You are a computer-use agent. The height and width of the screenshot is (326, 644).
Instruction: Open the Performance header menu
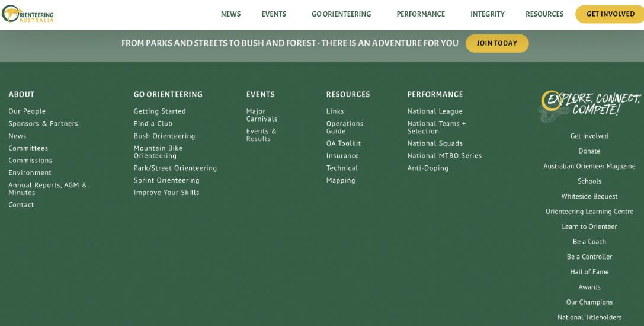point(421,14)
